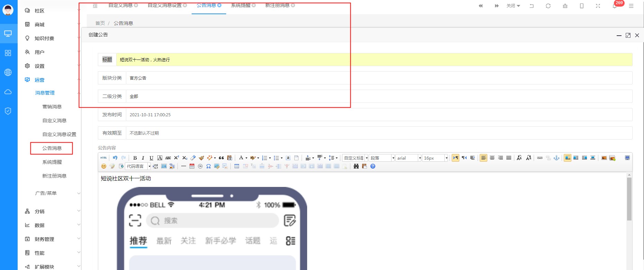Image resolution: width=644 pixels, height=270 pixels.
Task: Open the font color dropdown arrow
Action: [x=246, y=158]
